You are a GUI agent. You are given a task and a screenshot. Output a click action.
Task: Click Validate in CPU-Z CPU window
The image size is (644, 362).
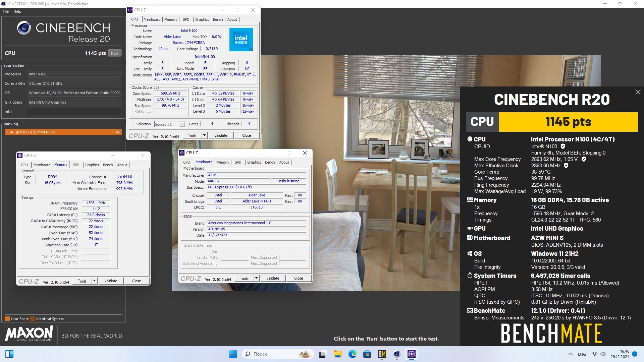coord(221,135)
